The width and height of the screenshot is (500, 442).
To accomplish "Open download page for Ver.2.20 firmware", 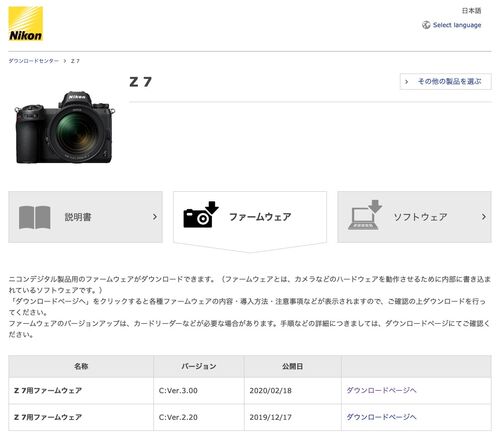I will pyautogui.click(x=381, y=417).
